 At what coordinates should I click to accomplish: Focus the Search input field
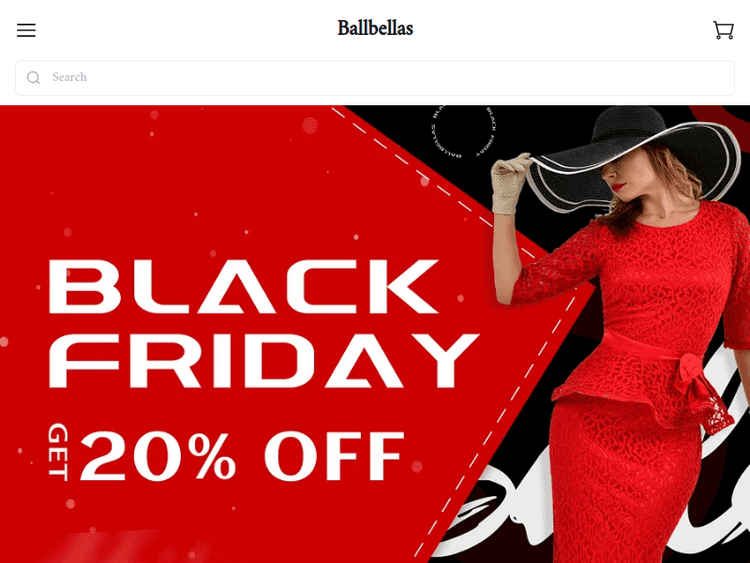click(375, 78)
